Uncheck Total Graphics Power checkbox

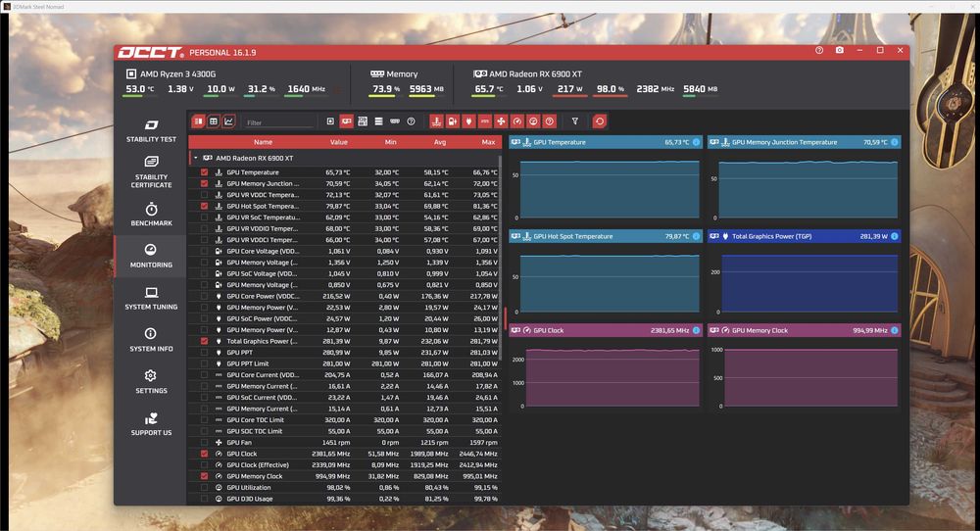pyautogui.click(x=205, y=341)
